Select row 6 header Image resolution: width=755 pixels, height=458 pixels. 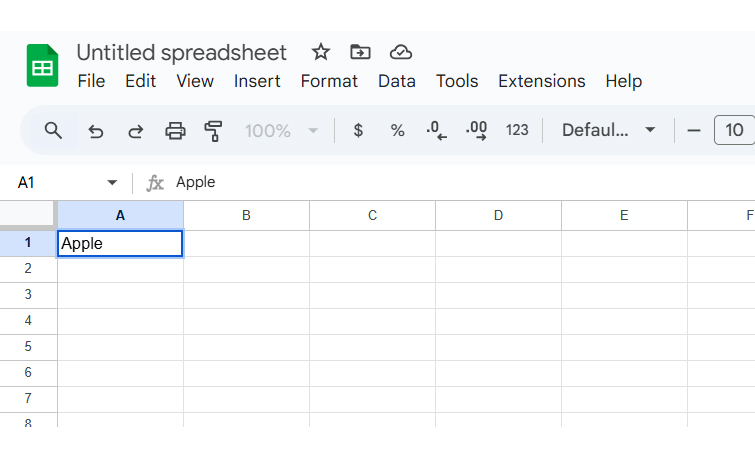28,373
